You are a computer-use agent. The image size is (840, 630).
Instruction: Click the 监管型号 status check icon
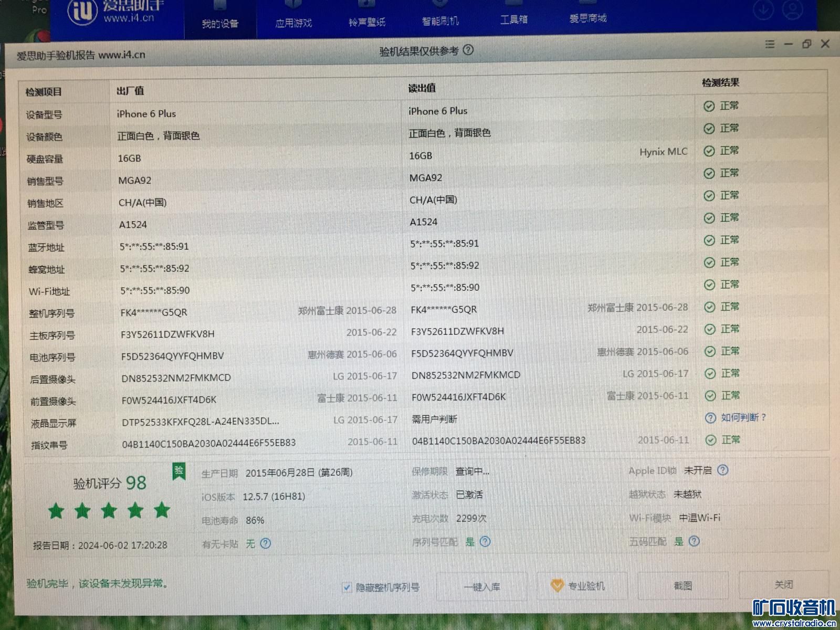tap(709, 218)
